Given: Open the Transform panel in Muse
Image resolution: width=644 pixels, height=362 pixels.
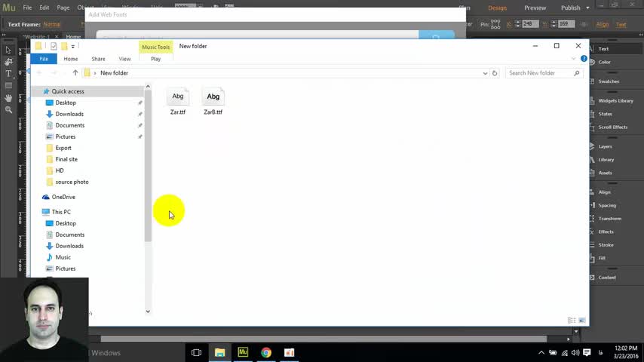Looking at the screenshot, I should (609, 219).
